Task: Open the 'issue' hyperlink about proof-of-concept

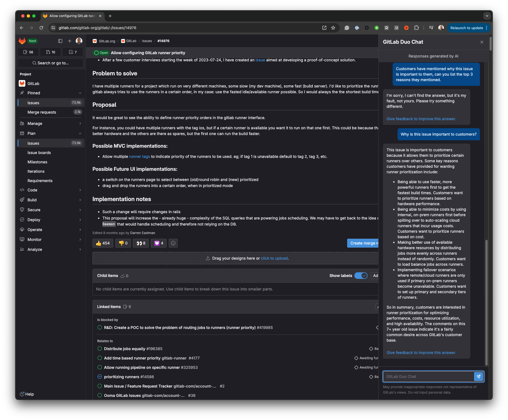Action: [x=260, y=60]
